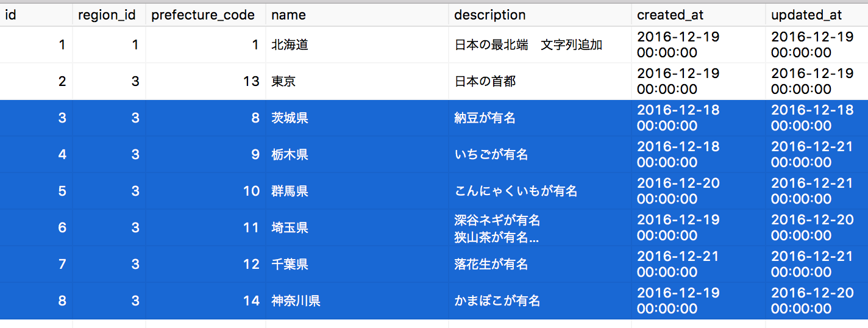Select the region_id column header

coord(108,15)
